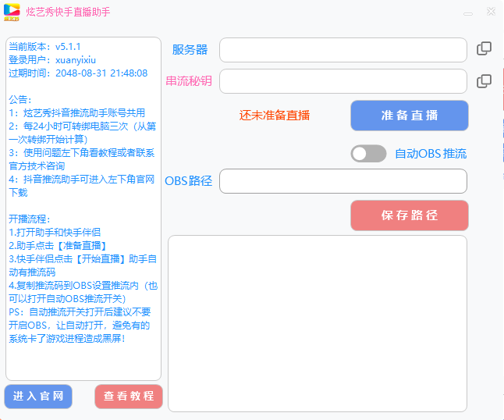Focus the OBS路径 input field
Viewport: 504px width, 420px height.
343,181
